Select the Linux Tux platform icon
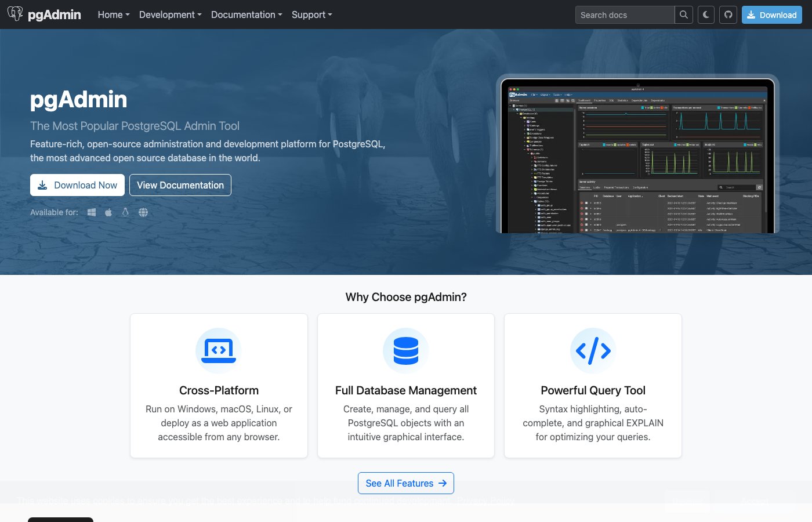This screenshot has height=522, width=812. coord(125,212)
